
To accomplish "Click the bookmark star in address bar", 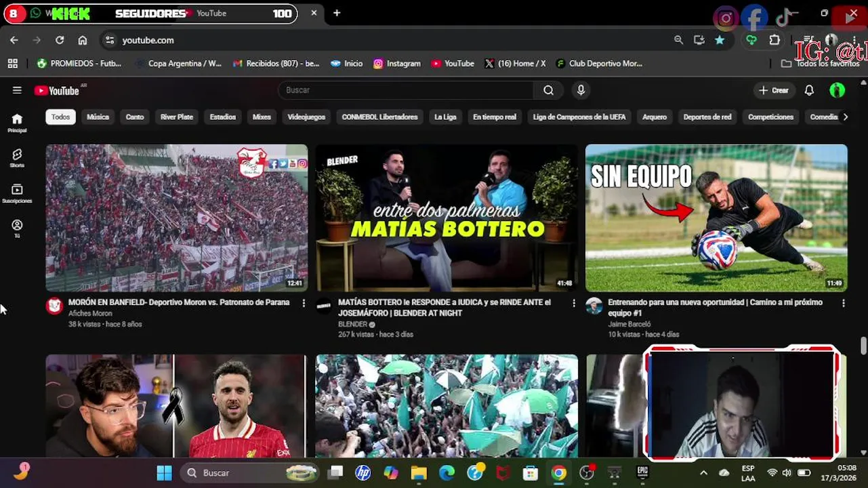I will 720,40.
